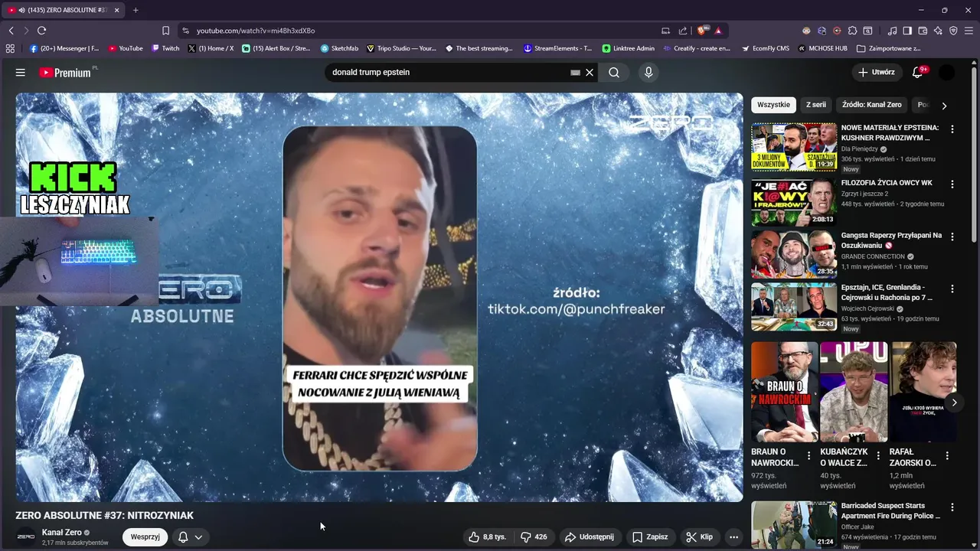Save video with Zapisz button

650,536
